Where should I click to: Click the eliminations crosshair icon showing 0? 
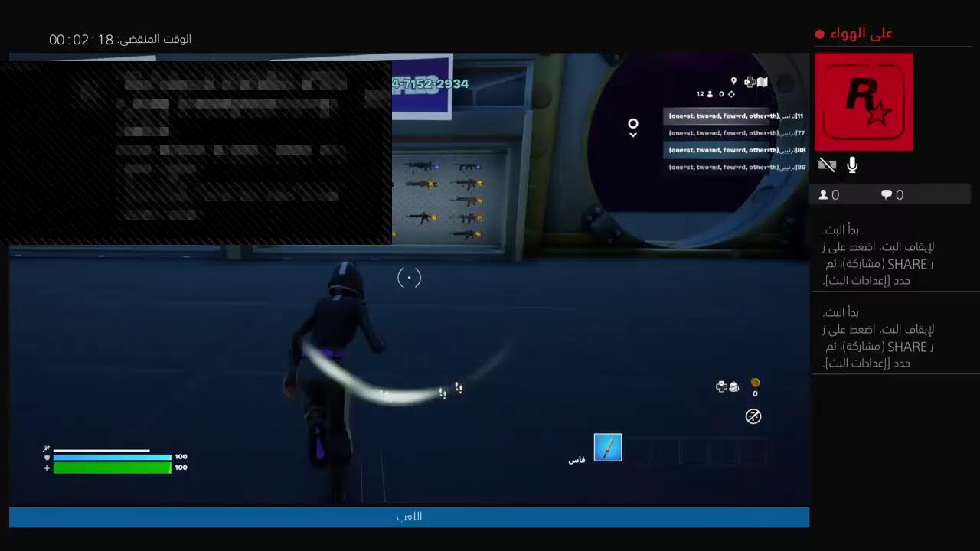tap(731, 94)
